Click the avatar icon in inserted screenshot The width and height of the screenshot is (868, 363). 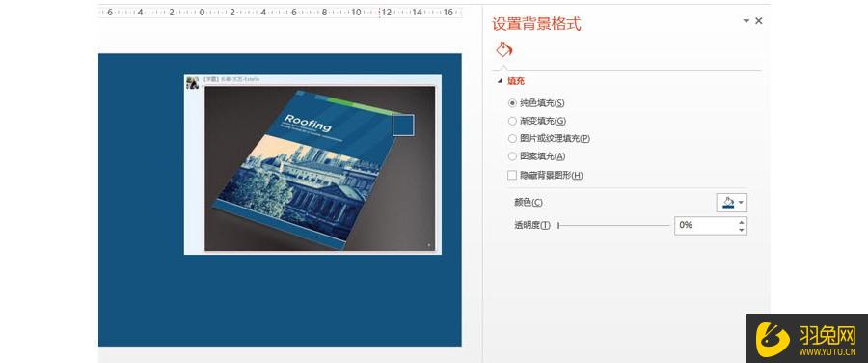tap(193, 83)
